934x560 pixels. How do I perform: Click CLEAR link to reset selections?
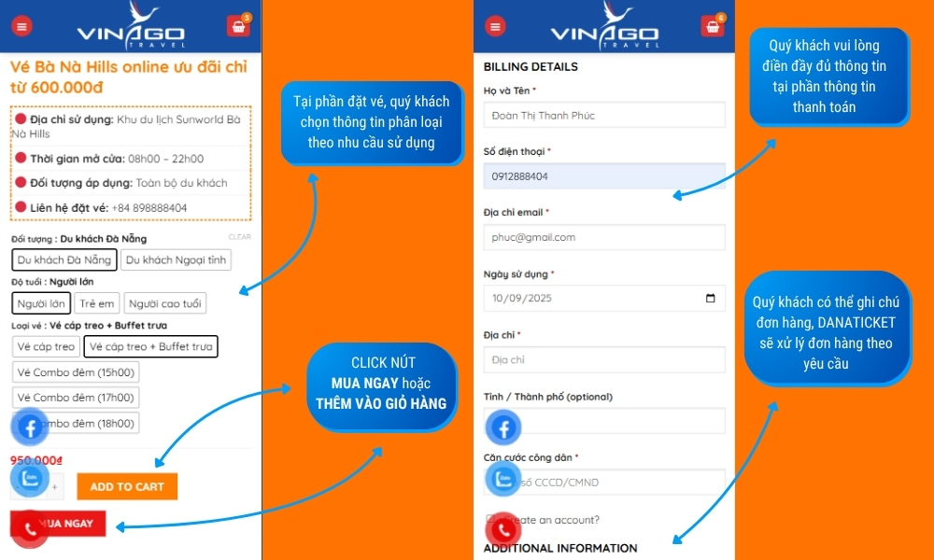(239, 237)
